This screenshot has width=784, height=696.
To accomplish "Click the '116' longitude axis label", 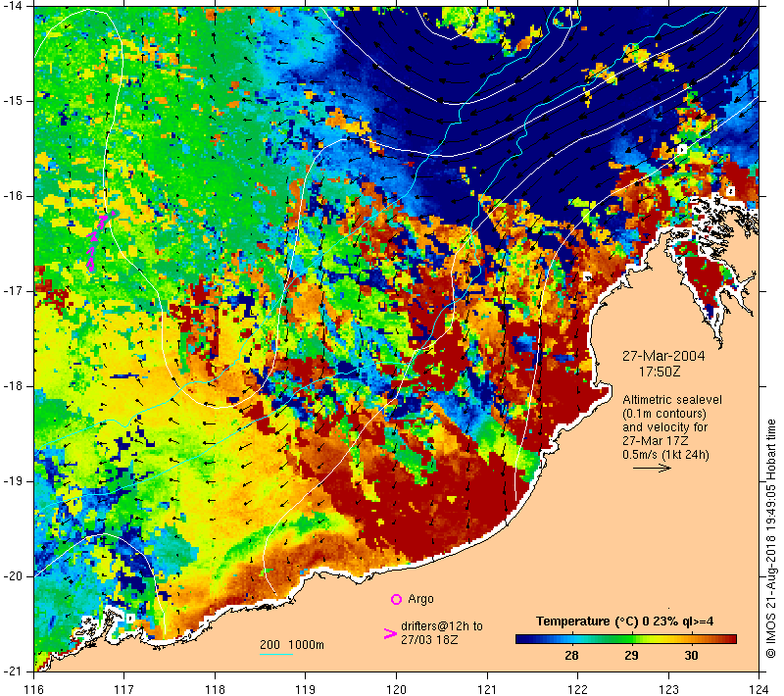I will tap(34, 689).
